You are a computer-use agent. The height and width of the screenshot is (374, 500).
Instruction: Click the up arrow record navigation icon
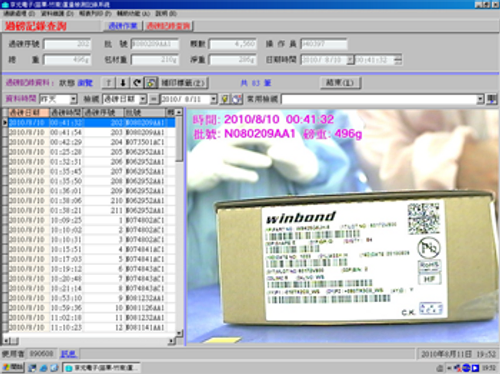coord(109,83)
